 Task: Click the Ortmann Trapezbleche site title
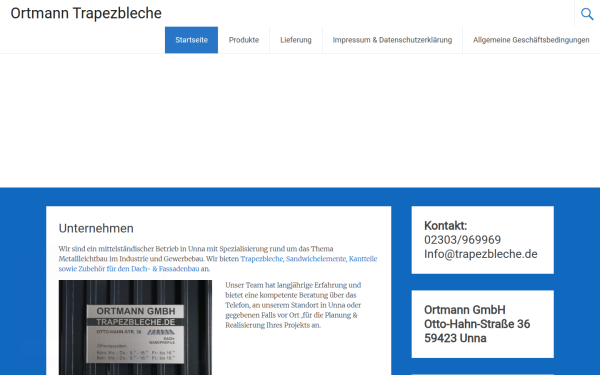click(86, 13)
